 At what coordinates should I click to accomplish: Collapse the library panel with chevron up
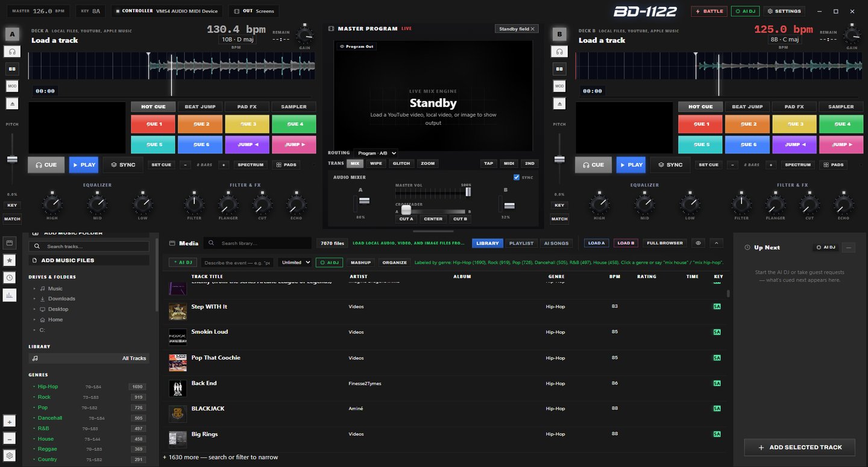[x=716, y=243]
